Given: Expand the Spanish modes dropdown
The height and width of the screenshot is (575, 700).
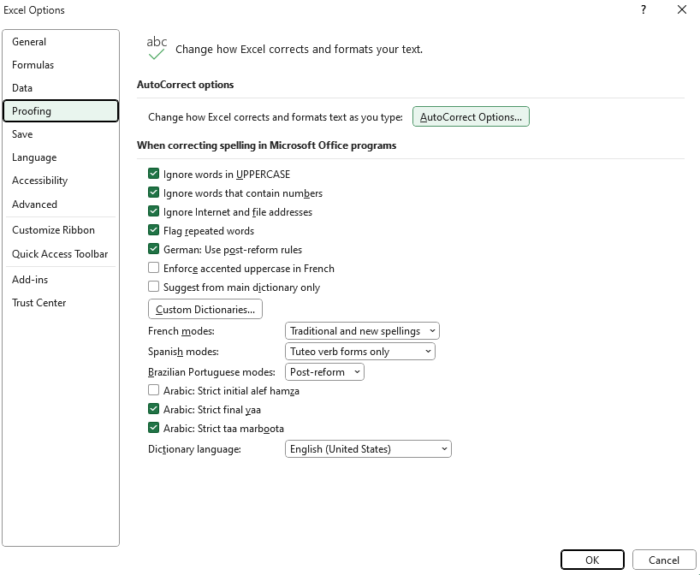Looking at the screenshot, I should point(360,351).
